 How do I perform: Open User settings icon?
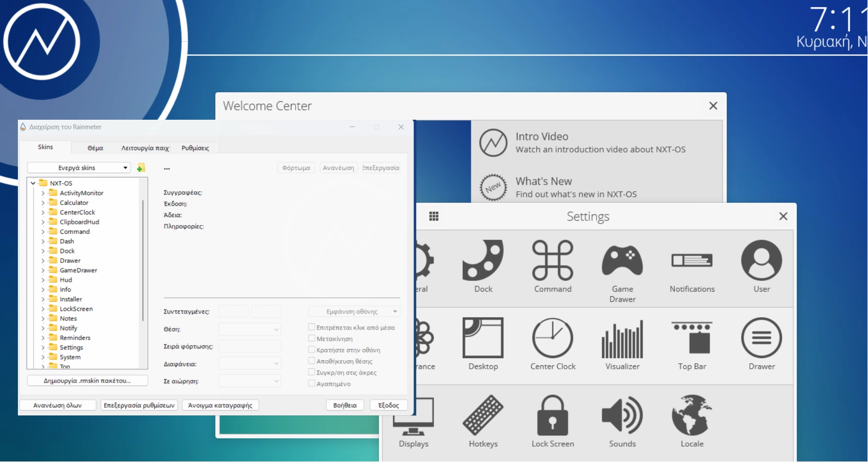click(x=762, y=260)
